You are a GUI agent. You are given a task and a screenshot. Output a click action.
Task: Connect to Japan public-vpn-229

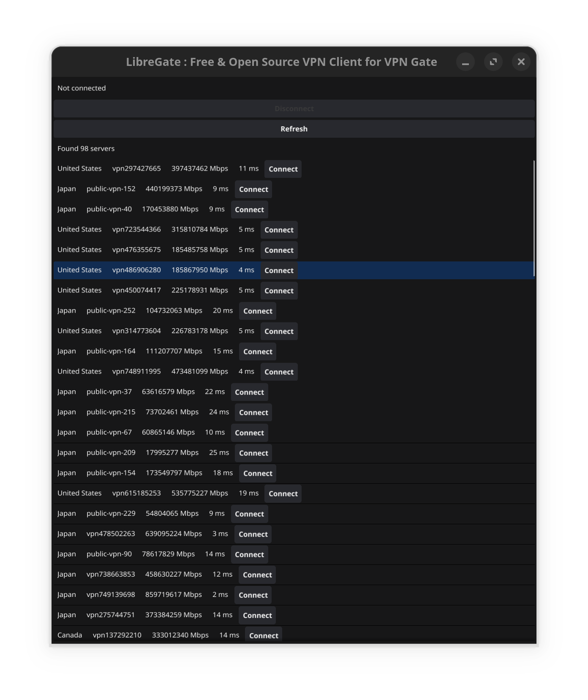coord(249,514)
